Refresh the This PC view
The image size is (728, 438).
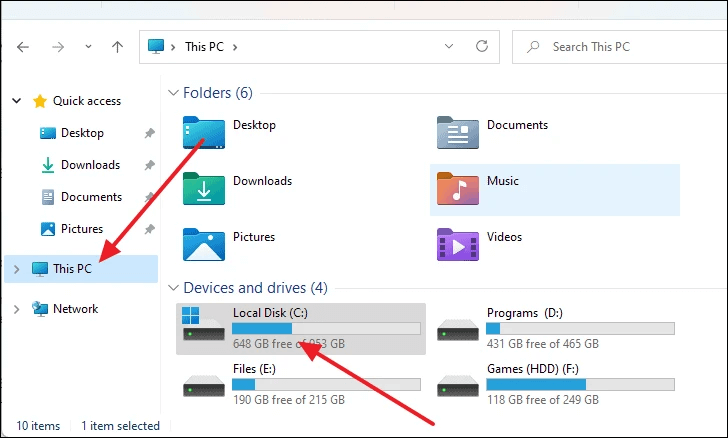[482, 46]
